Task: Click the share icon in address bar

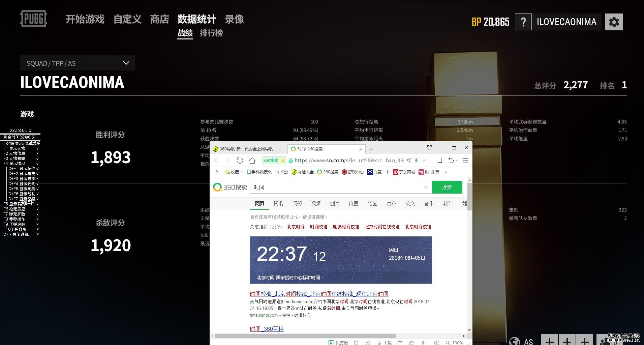Action: coord(409,161)
